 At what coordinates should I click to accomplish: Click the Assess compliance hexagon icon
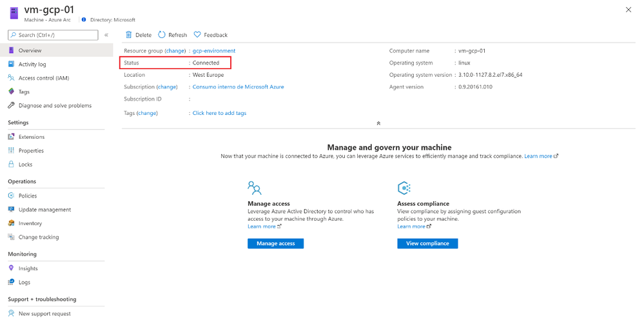[404, 188]
